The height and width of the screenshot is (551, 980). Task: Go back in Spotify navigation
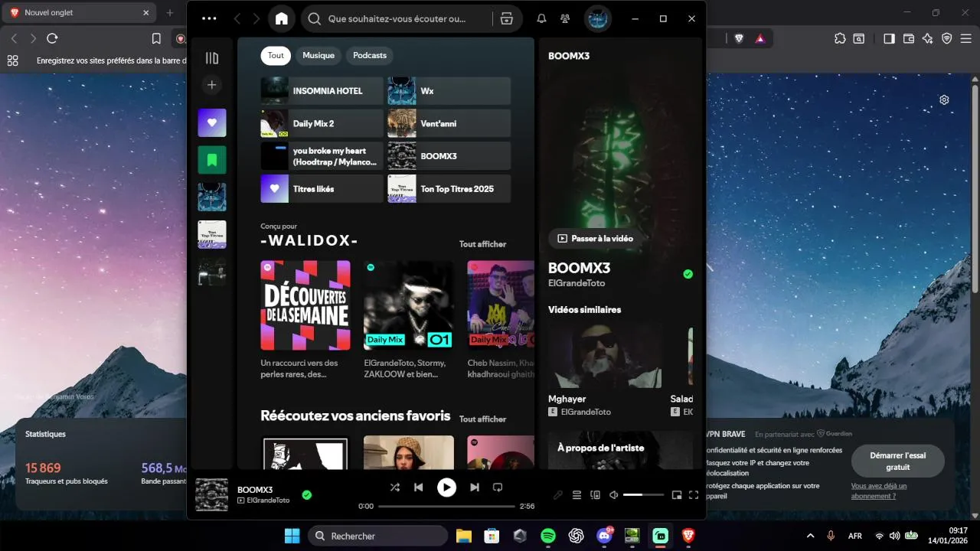pos(237,19)
